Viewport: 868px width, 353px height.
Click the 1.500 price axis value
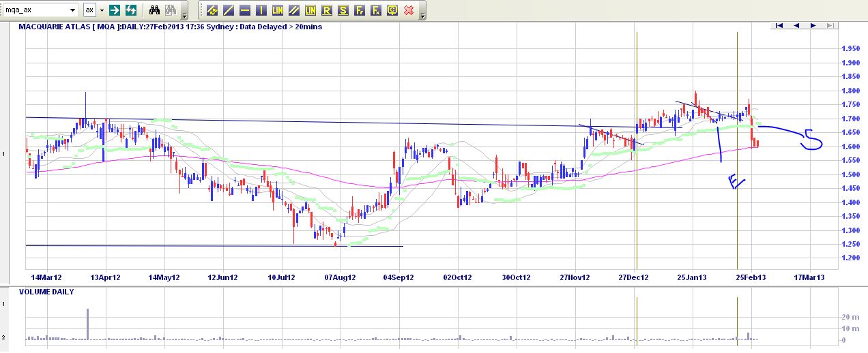[850, 174]
